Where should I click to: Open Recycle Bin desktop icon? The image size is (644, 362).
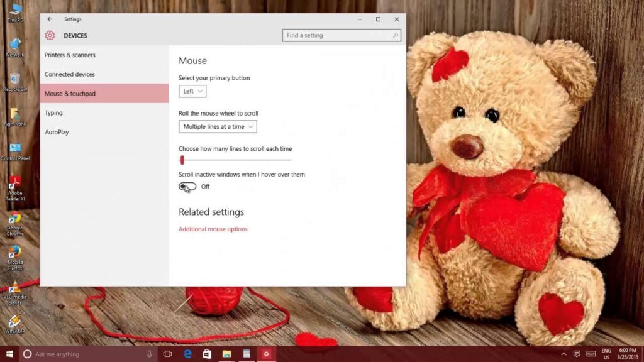pos(15,82)
